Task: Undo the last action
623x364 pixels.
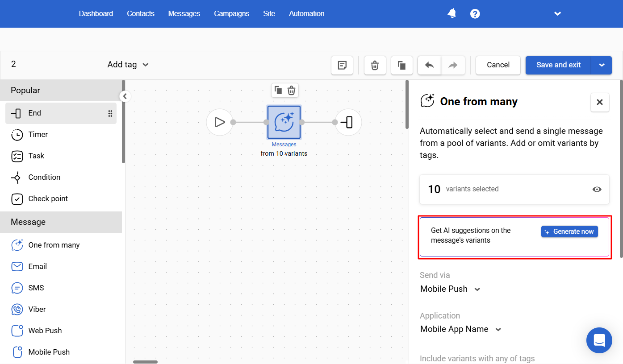Action: click(430, 66)
